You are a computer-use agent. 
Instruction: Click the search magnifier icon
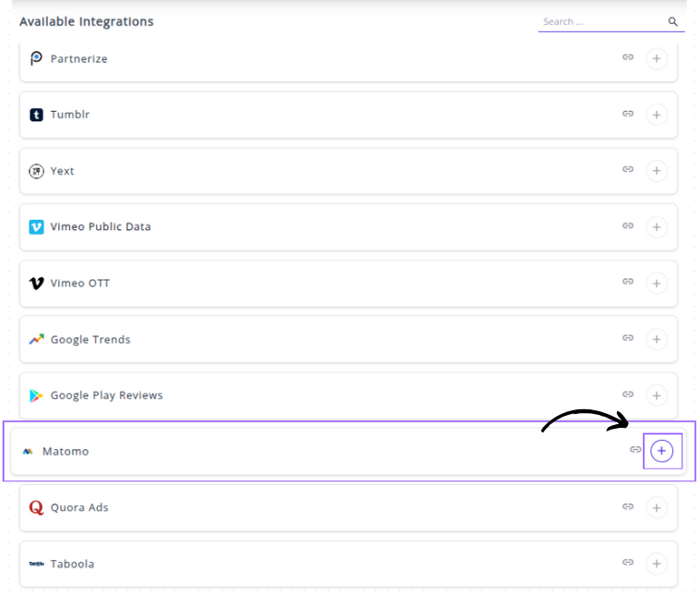[673, 21]
